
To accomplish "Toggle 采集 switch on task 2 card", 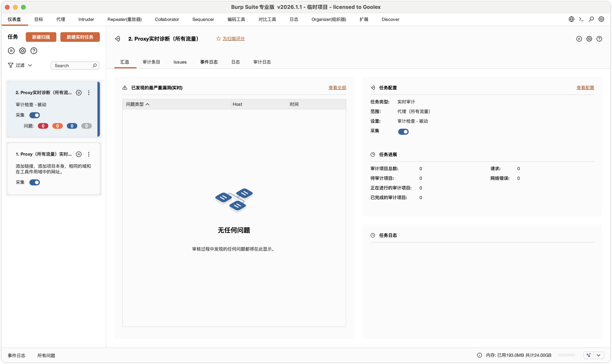I will click(34, 115).
